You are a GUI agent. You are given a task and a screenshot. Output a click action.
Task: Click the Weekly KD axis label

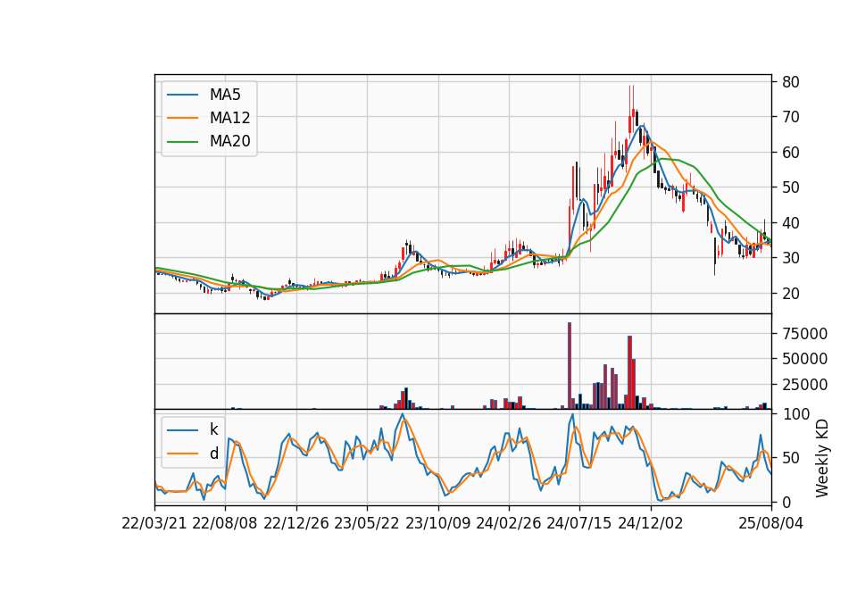click(x=822, y=458)
